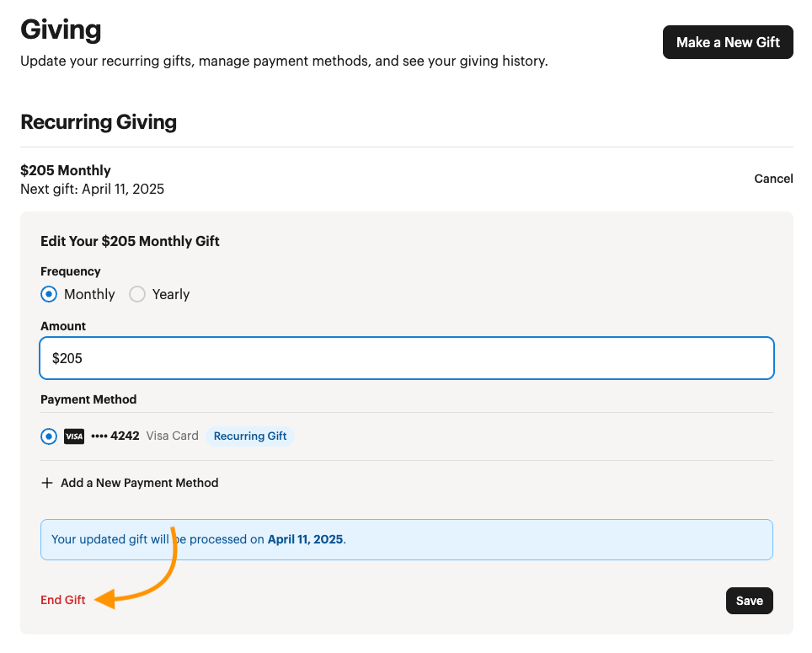Click the Recurring Gift badge

pos(249,436)
